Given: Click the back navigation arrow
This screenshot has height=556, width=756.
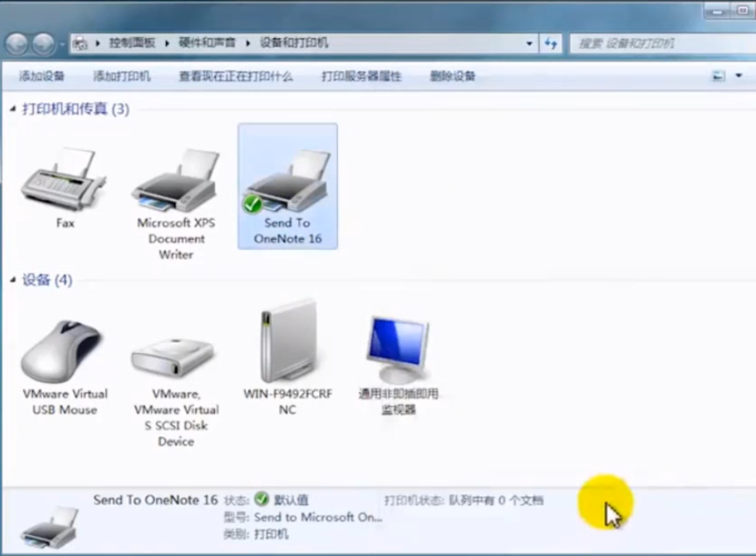Looking at the screenshot, I should 17,44.
